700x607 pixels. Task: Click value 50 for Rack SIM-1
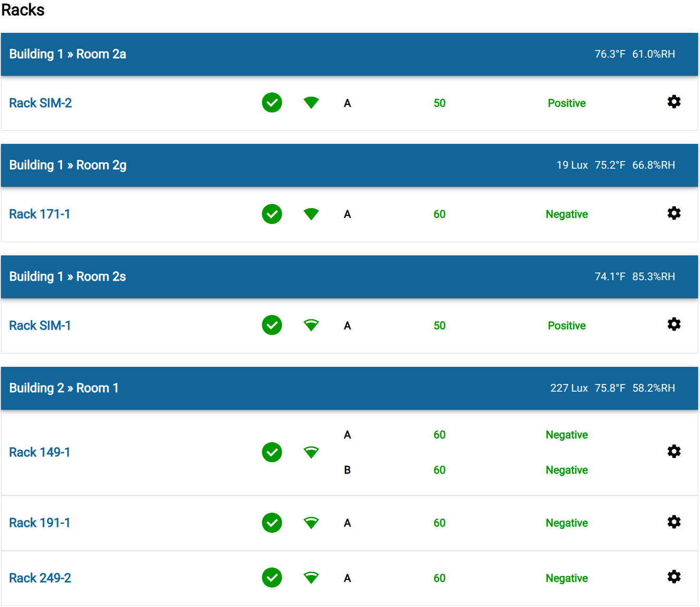click(439, 325)
